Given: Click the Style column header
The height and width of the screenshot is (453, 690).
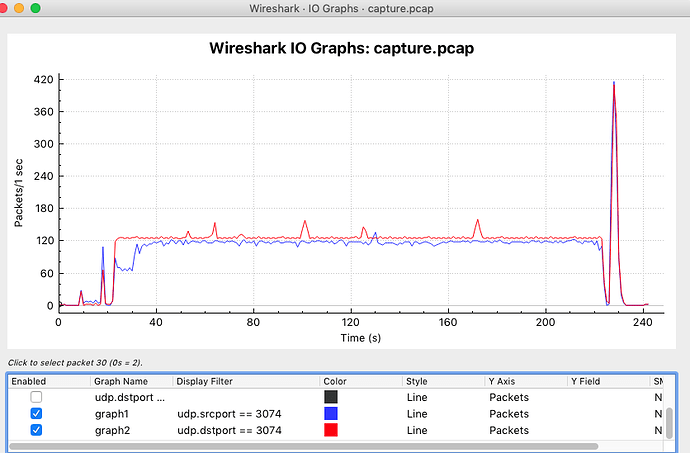Looking at the screenshot, I should coord(416,381).
